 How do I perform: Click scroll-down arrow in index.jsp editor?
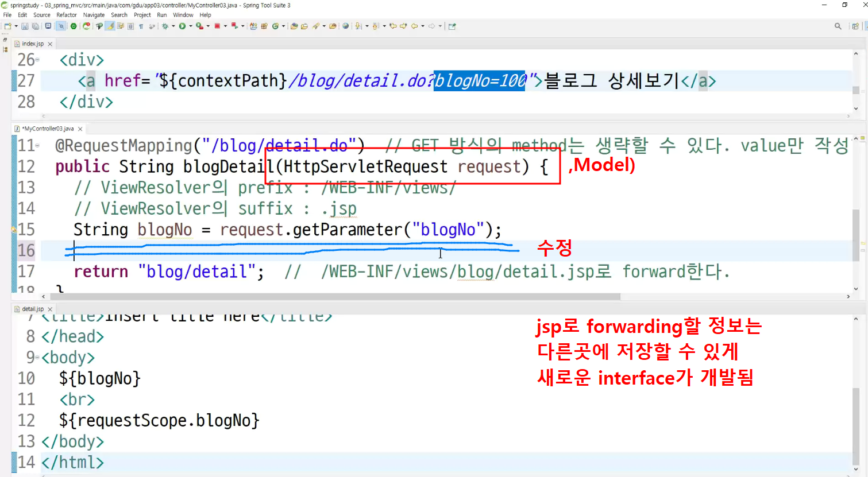coord(856,108)
